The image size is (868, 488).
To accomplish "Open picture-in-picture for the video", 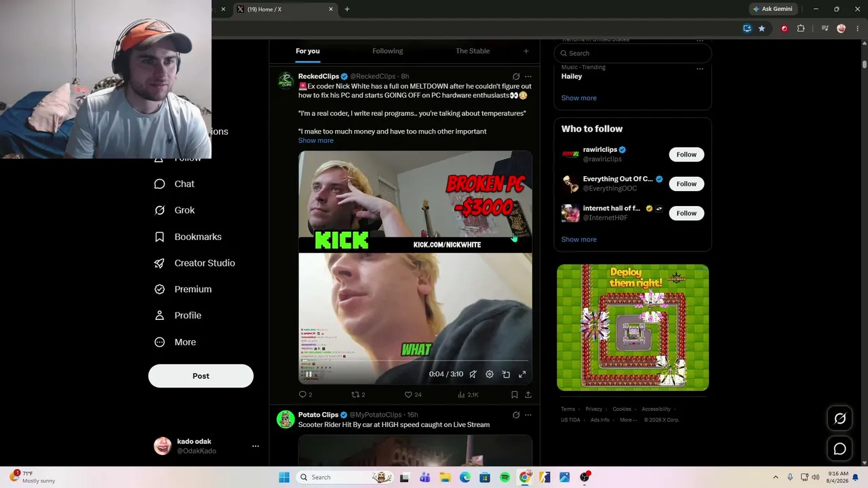I will [x=506, y=374].
